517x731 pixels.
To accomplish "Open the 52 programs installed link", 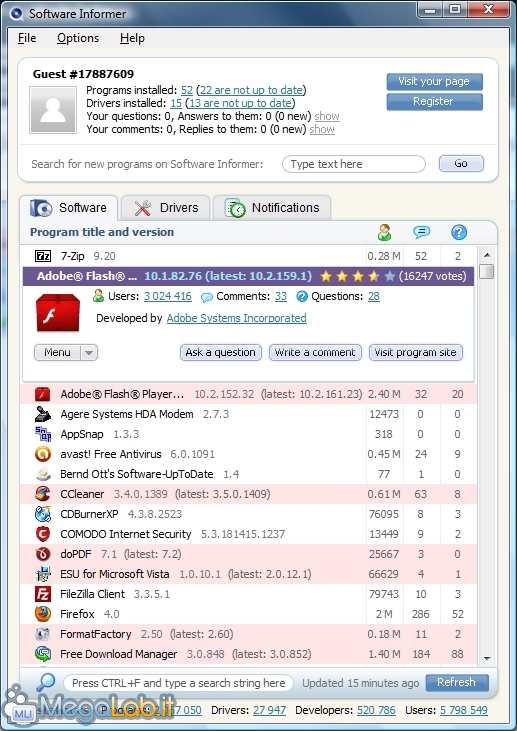I will 187,90.
